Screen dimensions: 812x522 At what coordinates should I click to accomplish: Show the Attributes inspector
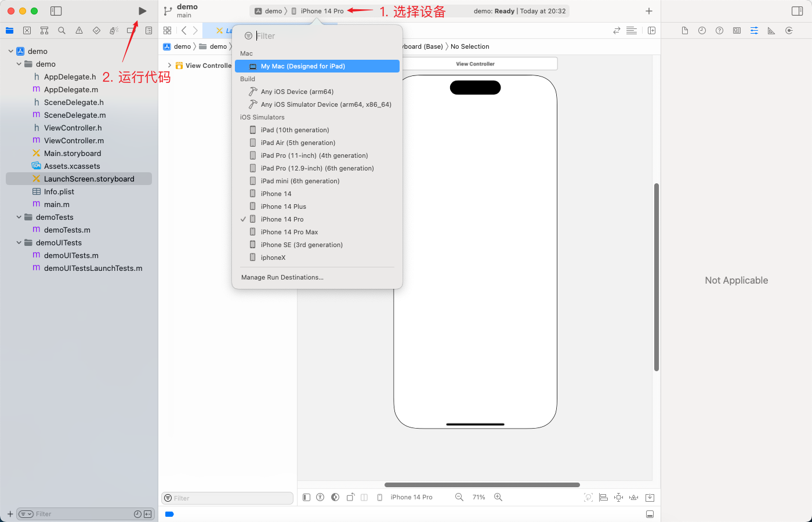pos(754,31)
